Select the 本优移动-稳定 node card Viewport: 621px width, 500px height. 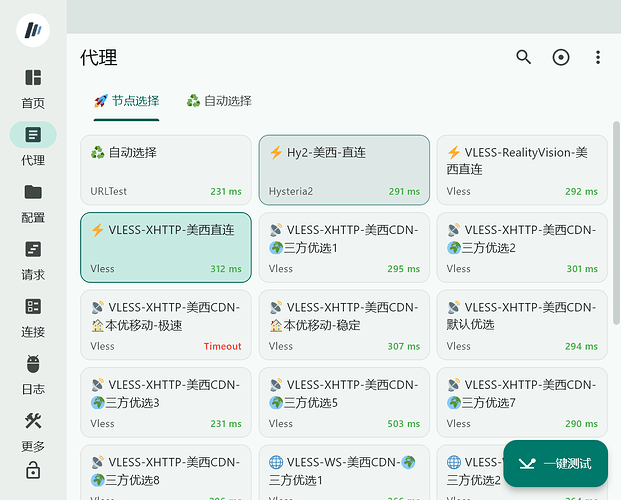pyautogui.click(x=344, y=325)
